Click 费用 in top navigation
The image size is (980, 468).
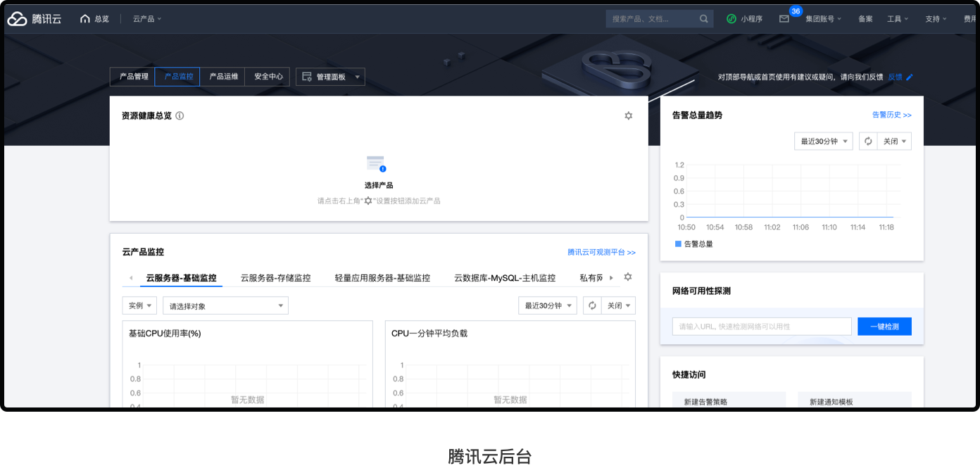(x=970, y=19)
